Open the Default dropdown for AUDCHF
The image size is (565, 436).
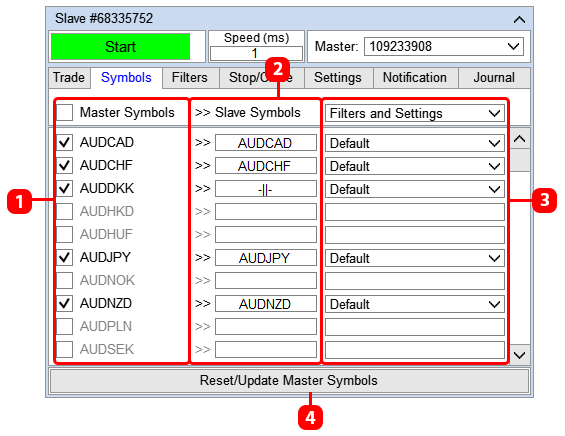click(x=415, y=166)
